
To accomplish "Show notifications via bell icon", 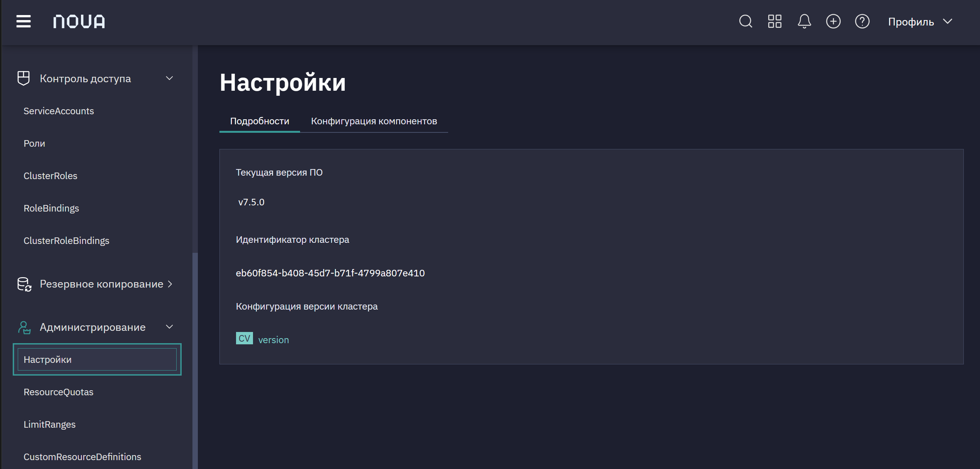I will 804,21.
